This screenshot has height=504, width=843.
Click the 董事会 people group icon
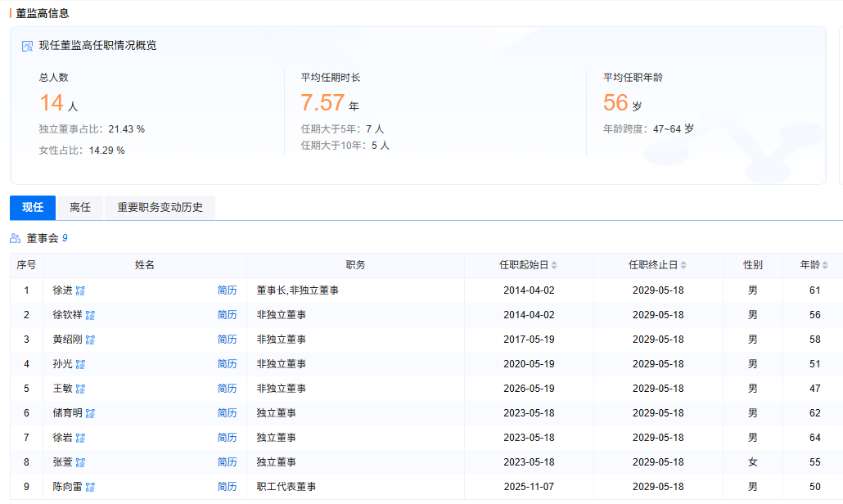(x=15, y=238)
